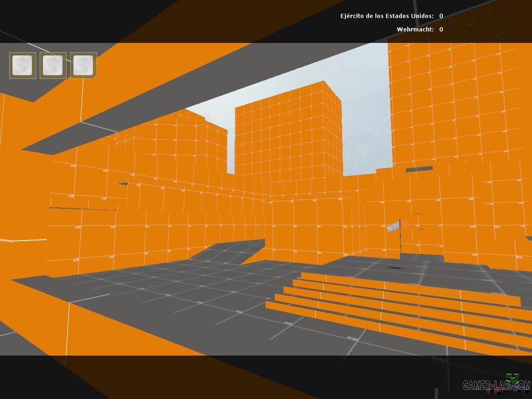This screenshot has height=399, width=532.
Task: Click the green puzzle piece logo
Action: tap(513, 377)
